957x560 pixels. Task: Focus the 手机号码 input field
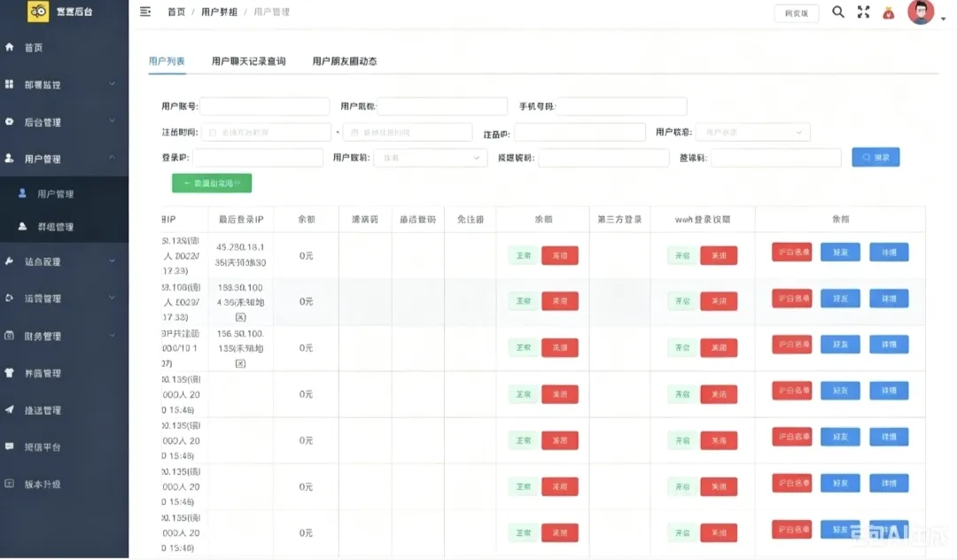click(x=621, y=106)
